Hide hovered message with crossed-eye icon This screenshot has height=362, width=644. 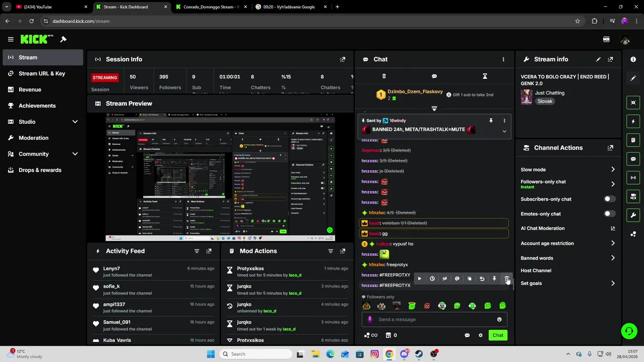(445, 279)
